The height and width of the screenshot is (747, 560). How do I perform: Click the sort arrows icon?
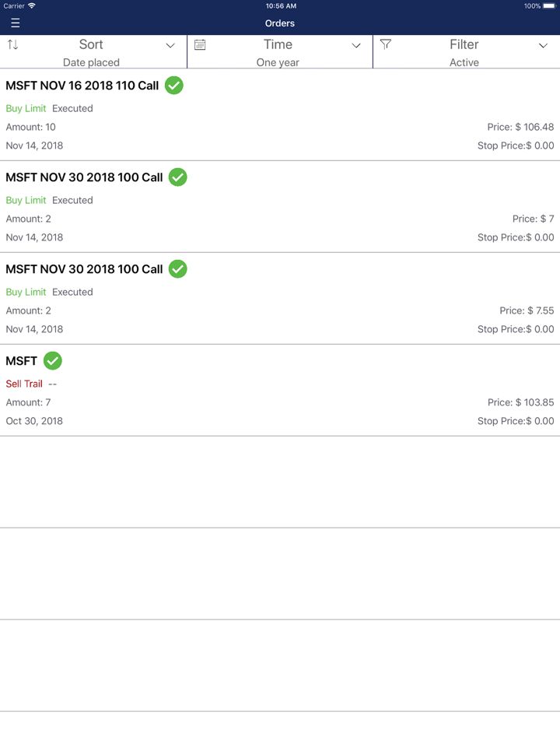coord(12,45)
